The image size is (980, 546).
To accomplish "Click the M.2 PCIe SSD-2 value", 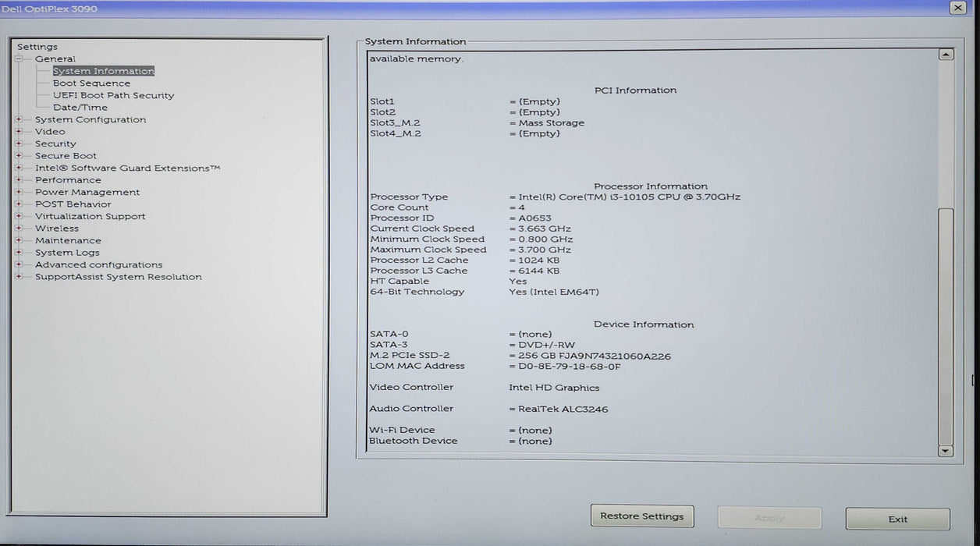I will 595,356.
